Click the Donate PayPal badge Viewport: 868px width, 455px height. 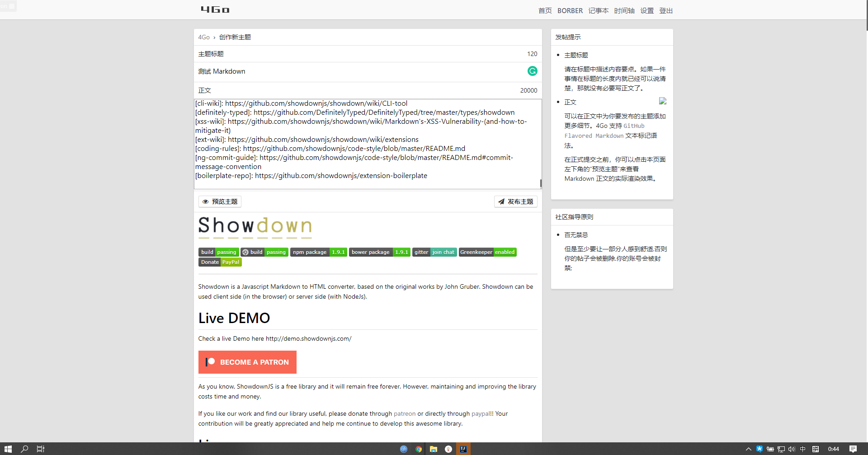click(220, 262)
